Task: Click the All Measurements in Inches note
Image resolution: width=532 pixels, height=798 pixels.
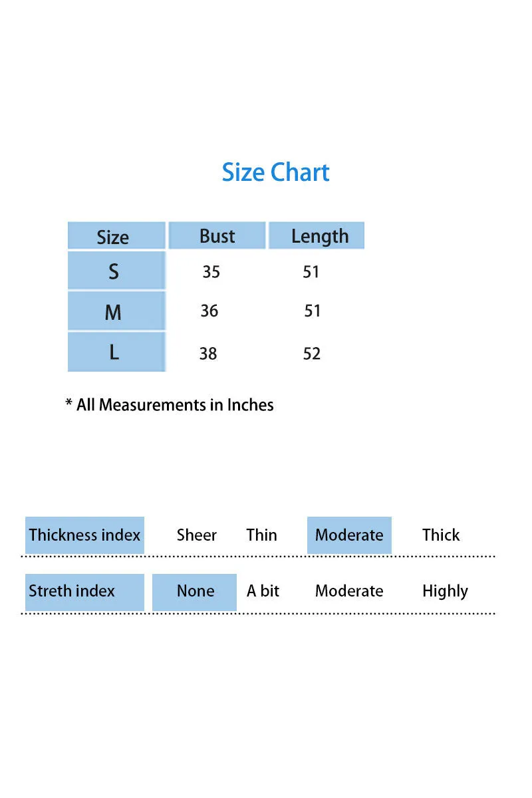Action: pos(170,404)
